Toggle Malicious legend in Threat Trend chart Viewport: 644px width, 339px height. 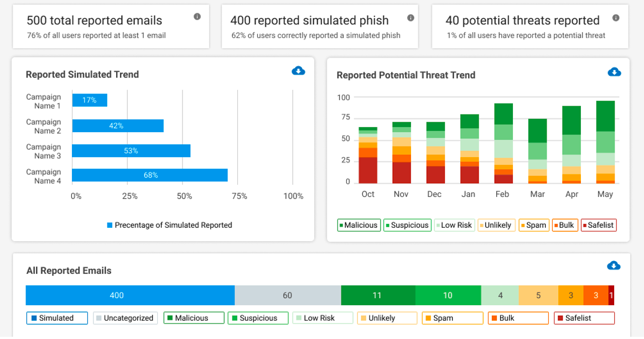[x=359, y=225]
